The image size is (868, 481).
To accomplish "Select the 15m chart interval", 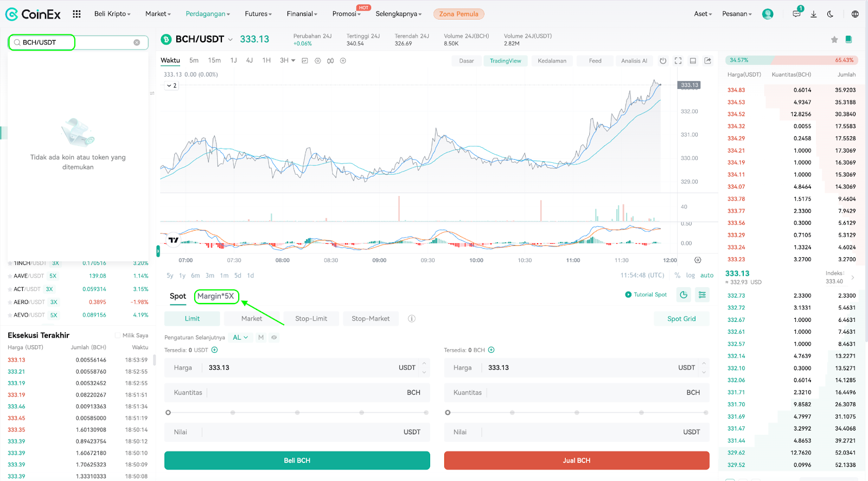I will pyautogui.click(x=214, y=61).
